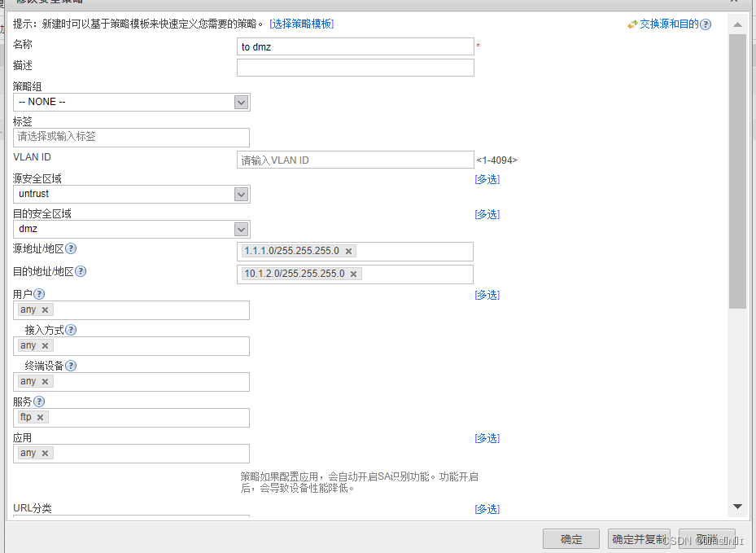Remove the any tag in 接入方式 field
756x553 pixels.
click(x=45, y=345)
